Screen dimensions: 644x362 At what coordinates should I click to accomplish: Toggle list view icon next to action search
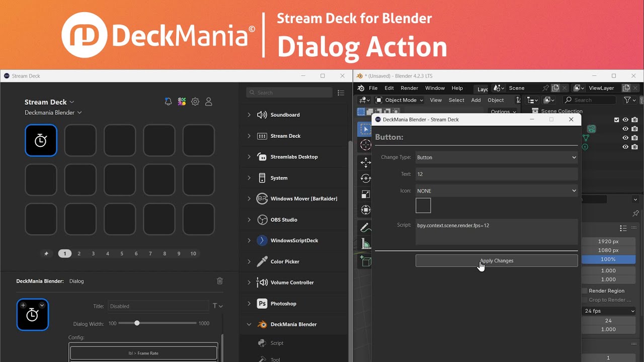341,93
